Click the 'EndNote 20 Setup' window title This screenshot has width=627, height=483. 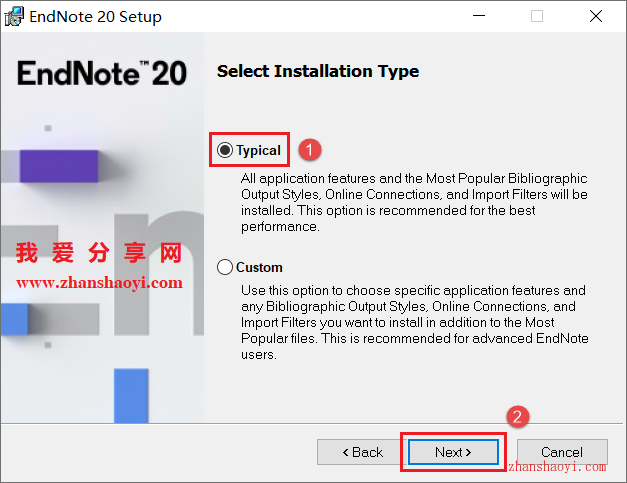96,17
